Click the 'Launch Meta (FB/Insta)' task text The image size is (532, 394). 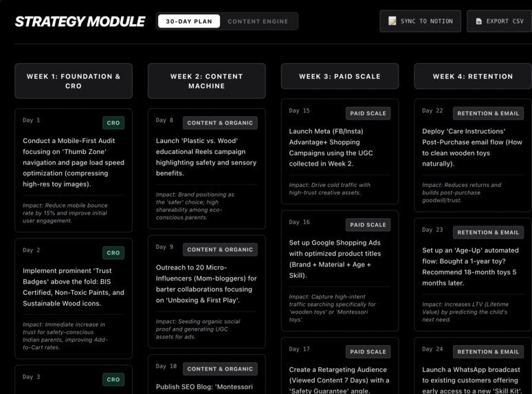[x=331, y=148]
